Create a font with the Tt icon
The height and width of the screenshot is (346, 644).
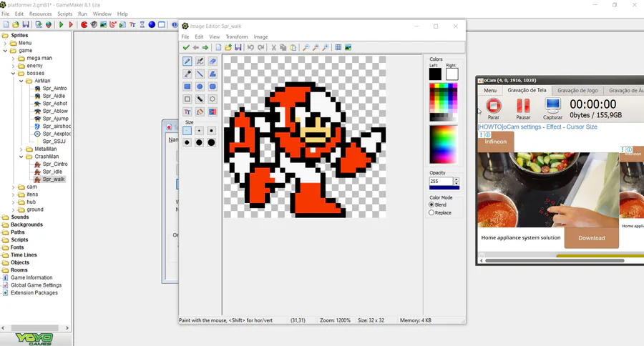click(132, 24)
